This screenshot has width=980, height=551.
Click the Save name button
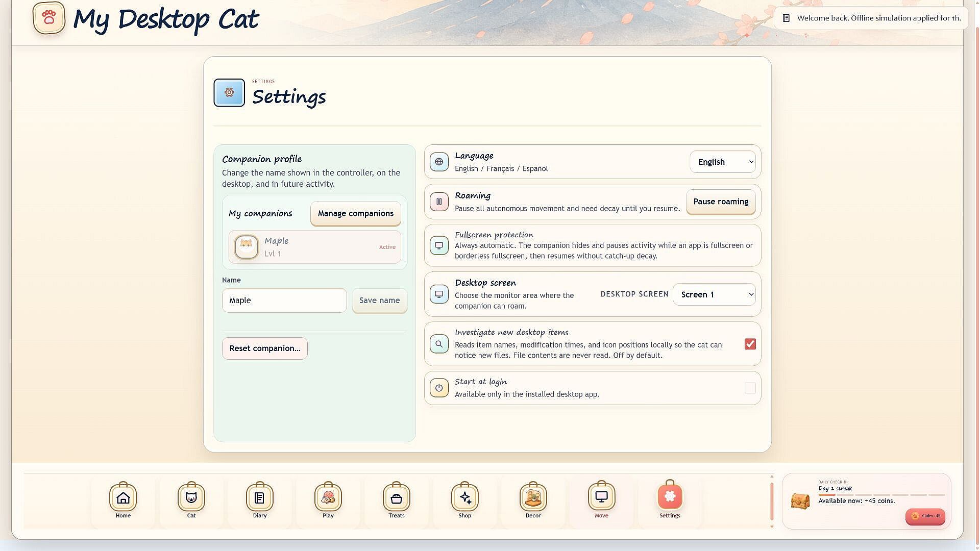coord(380,300)
